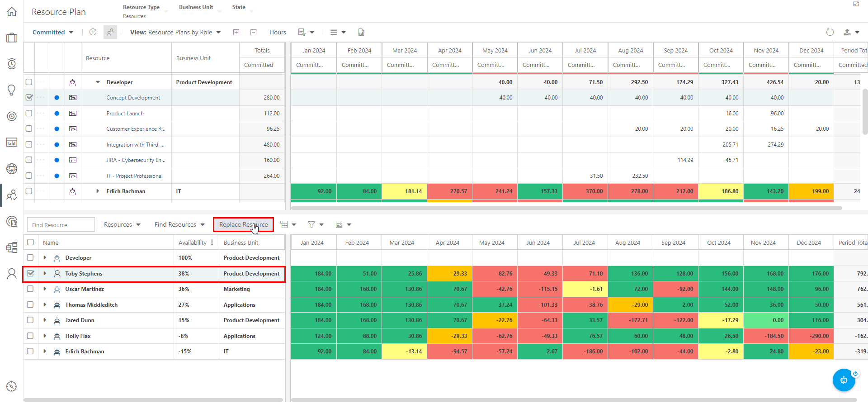Click the Product Launch plan icon
Image resolution: width=868 pixels, height=404 pixels.
tap(73, 113)
